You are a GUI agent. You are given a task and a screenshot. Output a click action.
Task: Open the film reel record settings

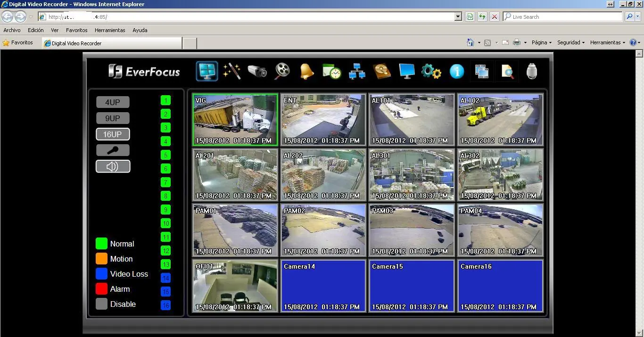coord(282,71)
